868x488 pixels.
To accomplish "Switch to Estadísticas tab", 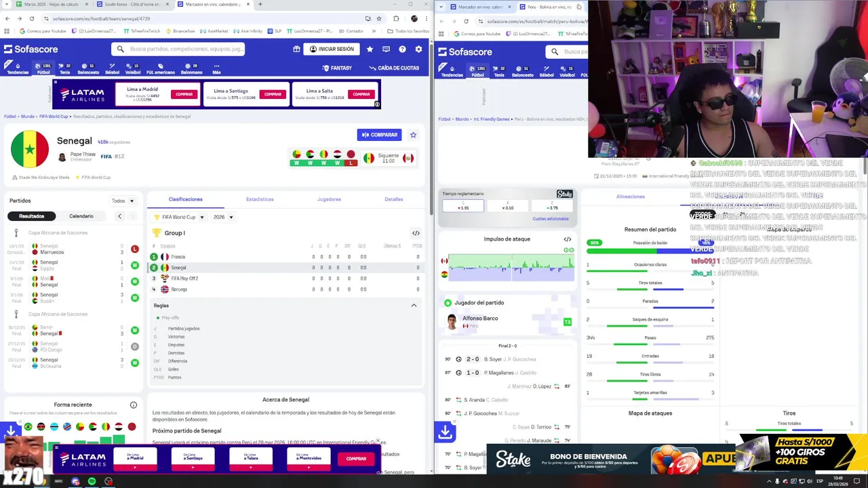I will coord(260,199).
